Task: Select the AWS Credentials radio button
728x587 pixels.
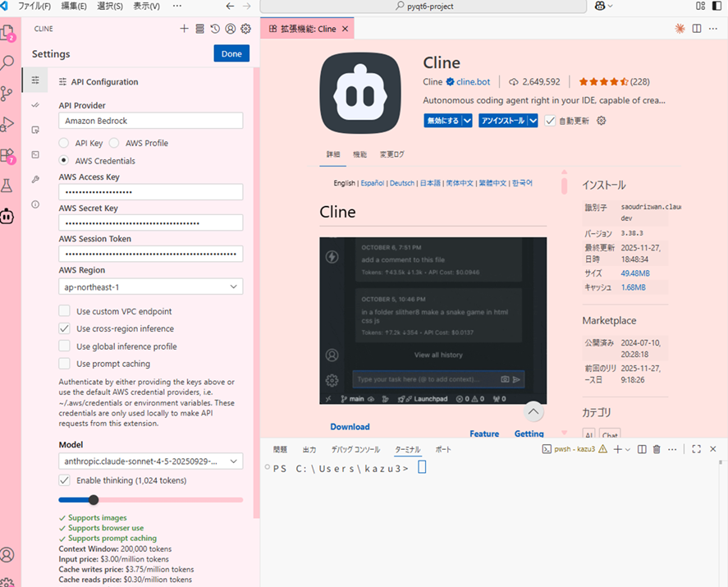Action: [x=64, y=160]
